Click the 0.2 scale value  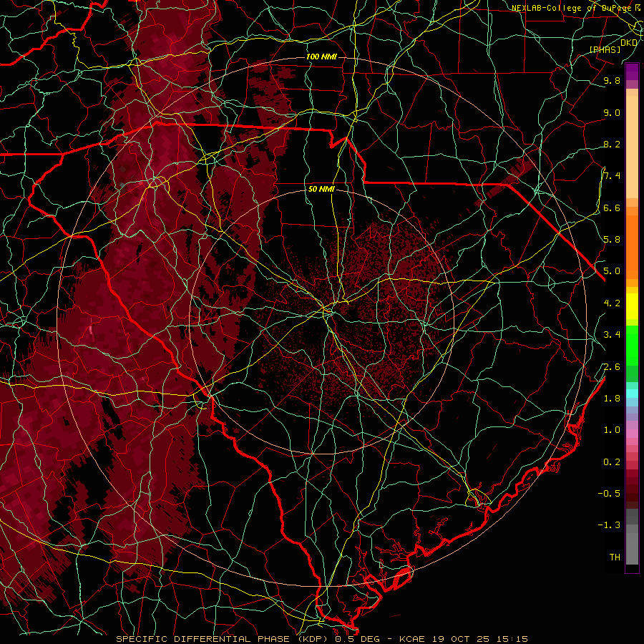pos(612,462)
